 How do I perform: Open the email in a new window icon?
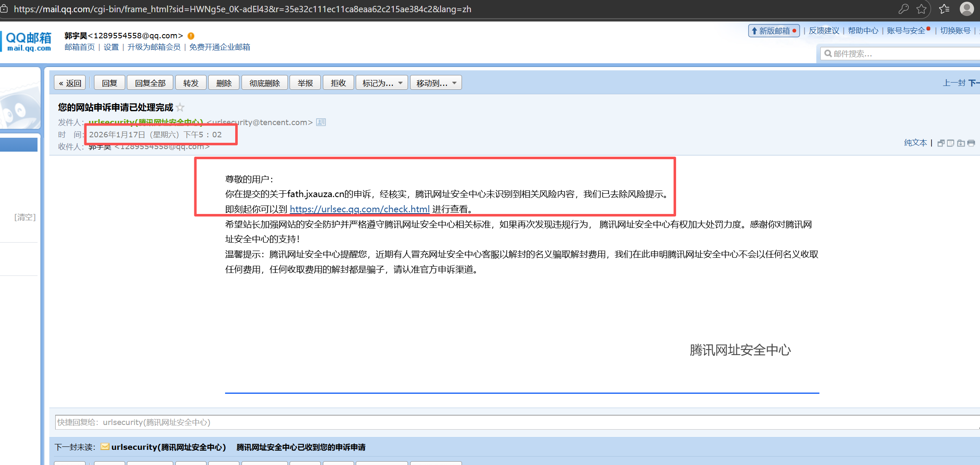pos(941,143)
